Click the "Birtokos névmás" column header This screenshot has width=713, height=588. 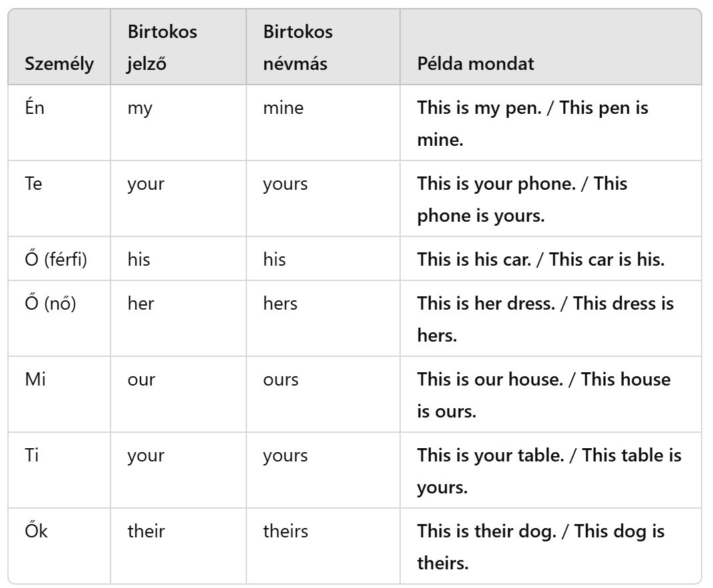pyautogui.click(x=298, y=47)
